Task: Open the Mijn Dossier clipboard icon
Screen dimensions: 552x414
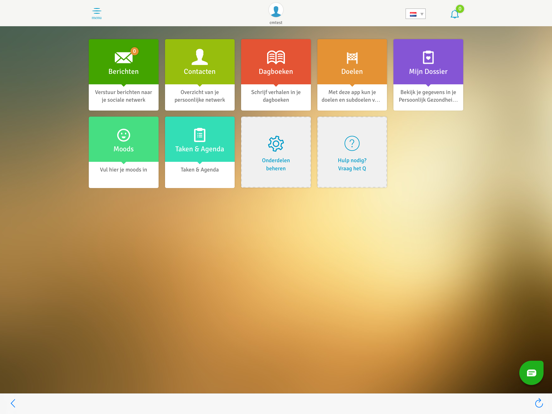Action: point(428,57)
